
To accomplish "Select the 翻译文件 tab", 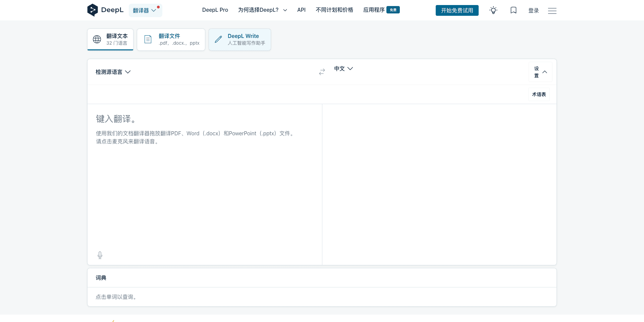I will click(171, 39).
